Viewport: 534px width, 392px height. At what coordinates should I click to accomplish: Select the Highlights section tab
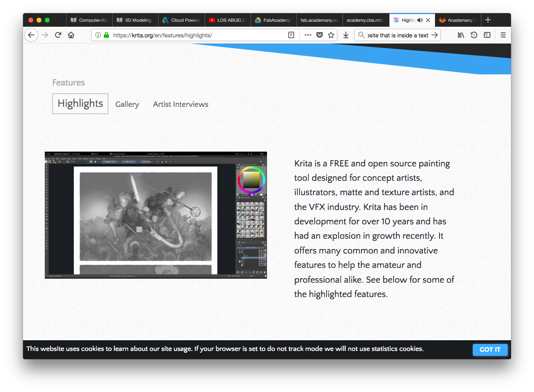[x=80, y=104]
